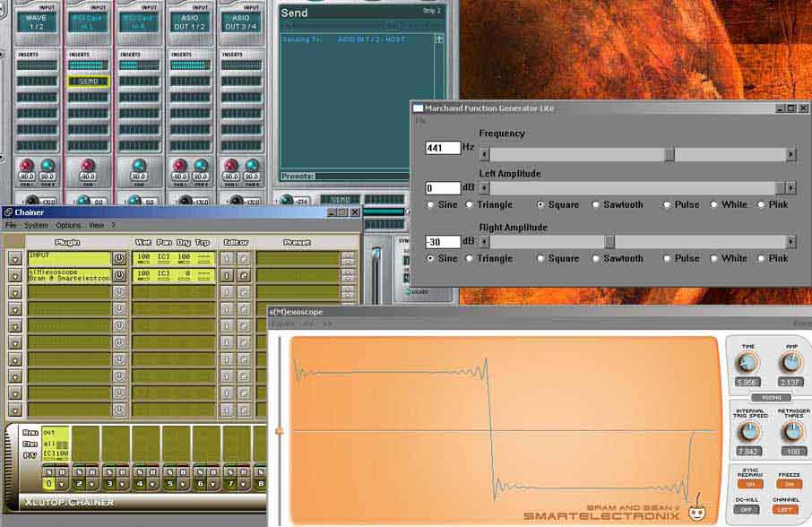Open System menu in Chainer
Image resolution: width=812 pixels, height=527 pixels.
pos(36,225)
